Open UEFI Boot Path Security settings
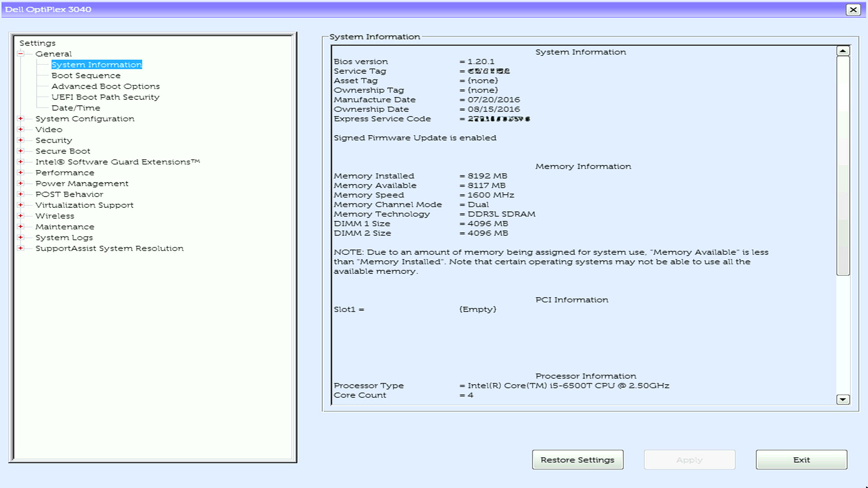This screenshot has height=488, width=868. tap(105, 97)
